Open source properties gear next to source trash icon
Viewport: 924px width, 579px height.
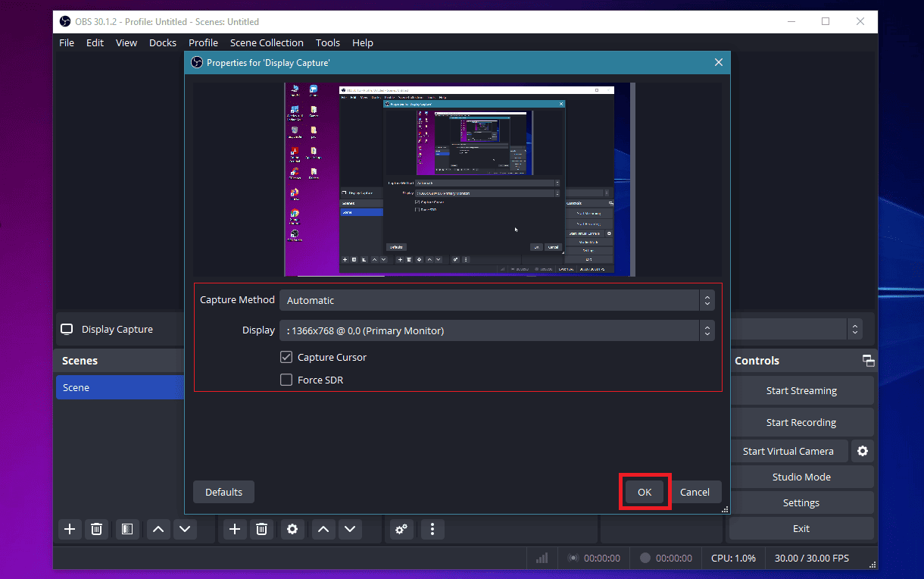point(292,529)
